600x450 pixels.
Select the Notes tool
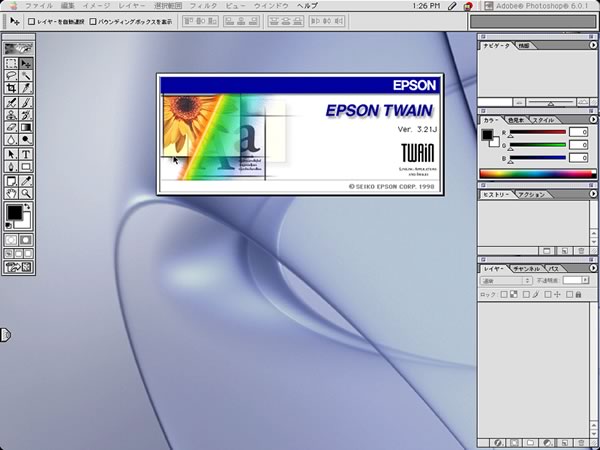pyautogui.click(x=11, y=181)
